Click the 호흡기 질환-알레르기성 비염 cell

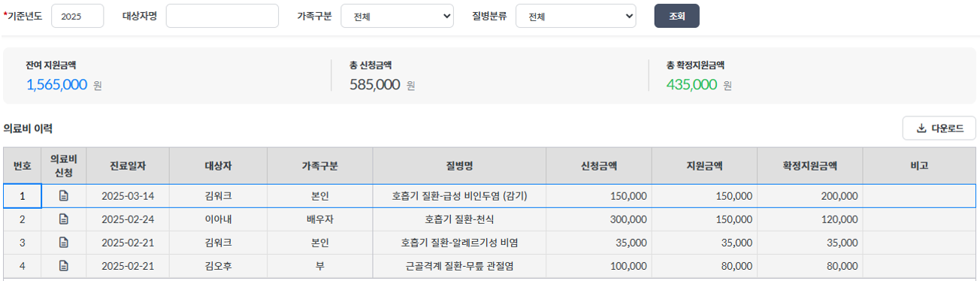(459, 243)
